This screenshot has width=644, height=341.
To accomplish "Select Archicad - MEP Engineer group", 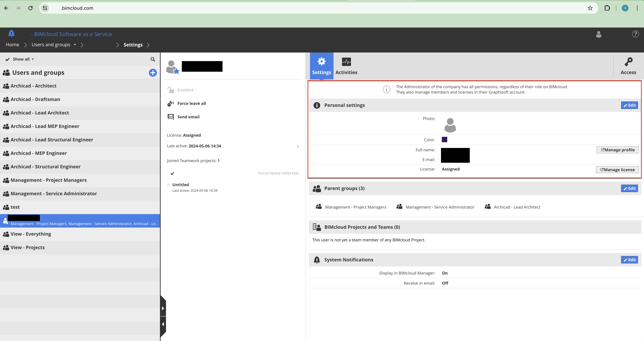I will 80,153.
